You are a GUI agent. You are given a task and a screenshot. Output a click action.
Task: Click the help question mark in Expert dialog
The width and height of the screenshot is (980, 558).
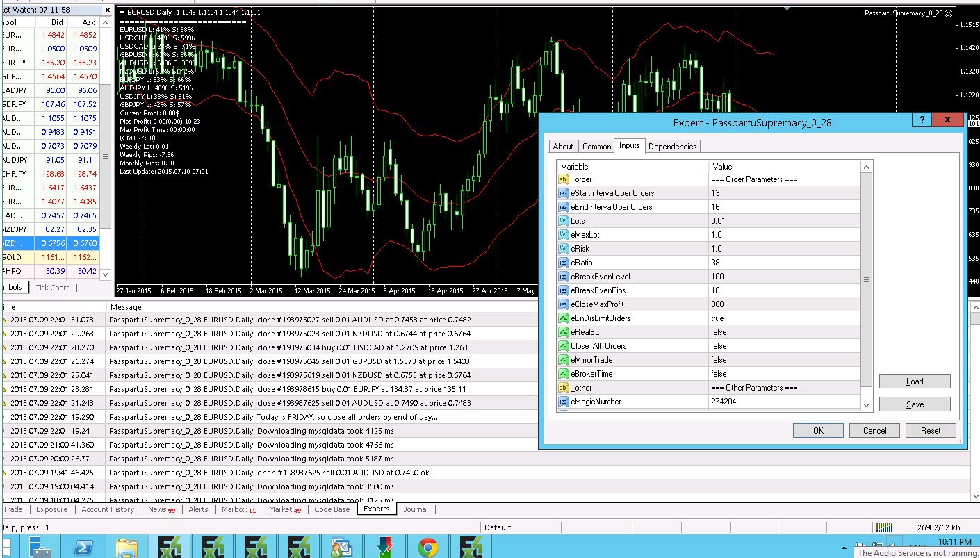(x=922, y=120)
